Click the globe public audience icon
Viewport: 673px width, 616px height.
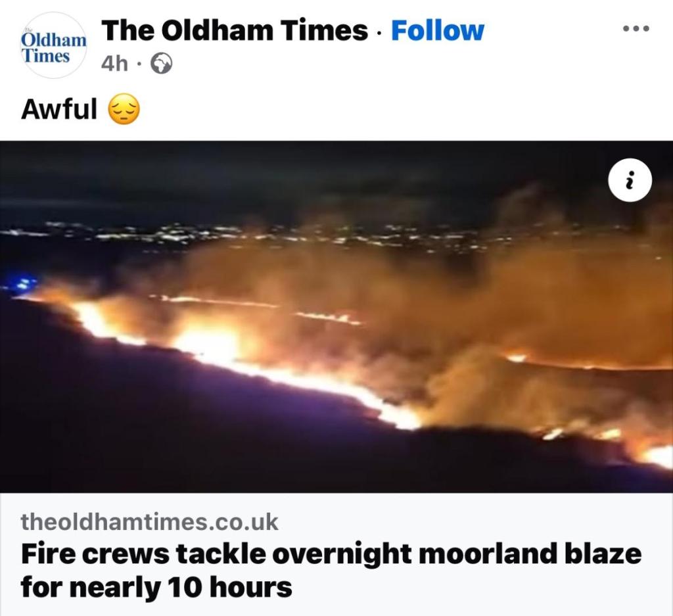162,64
